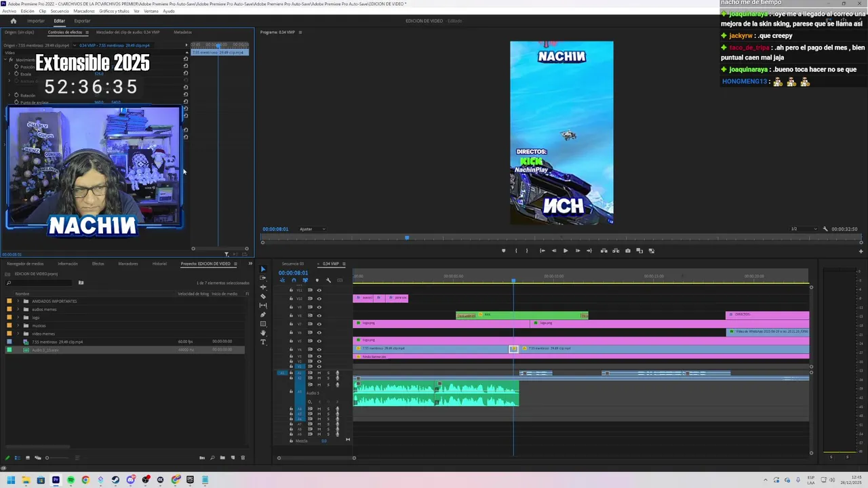Screen dimensions: 868x488
Task: Open the Ajustar zoom level dropdown
Action: (x=312, y=229)
